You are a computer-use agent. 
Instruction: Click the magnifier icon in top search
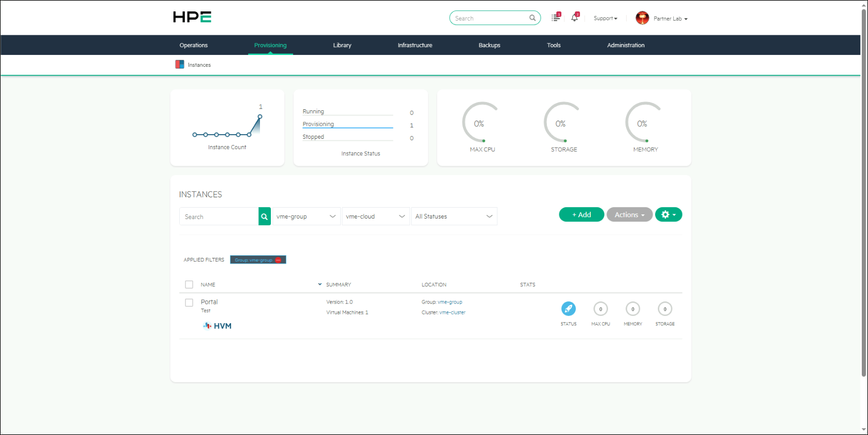(x=532, y=18)
